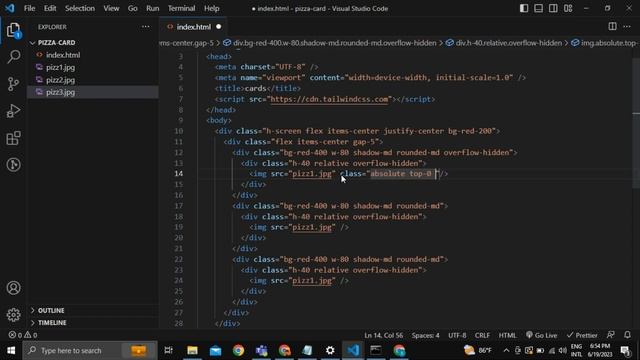
Task: Open Task View on taskbar
Action: [168, 350]
